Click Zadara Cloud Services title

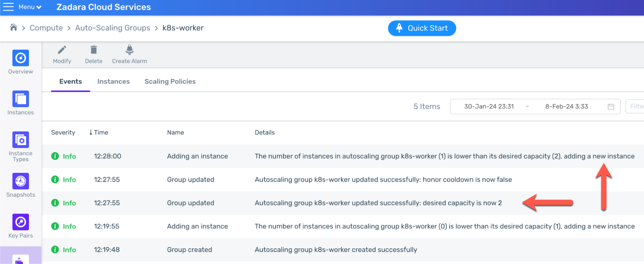103,7
